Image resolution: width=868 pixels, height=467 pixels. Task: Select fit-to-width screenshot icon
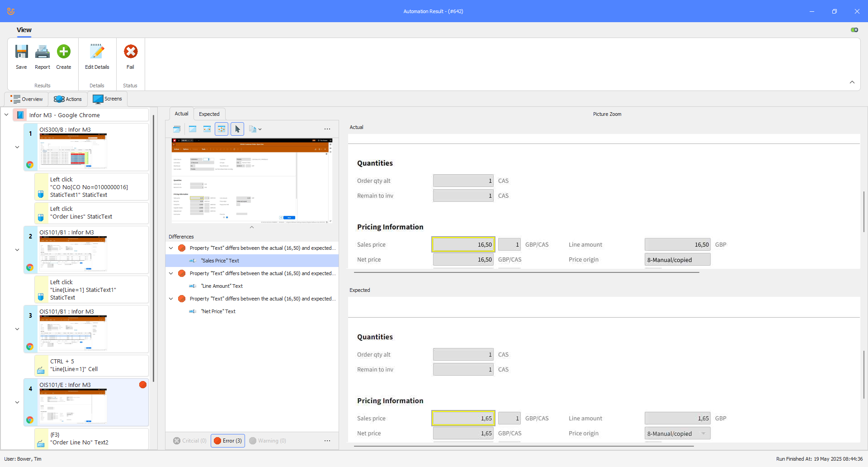point(207,129)
